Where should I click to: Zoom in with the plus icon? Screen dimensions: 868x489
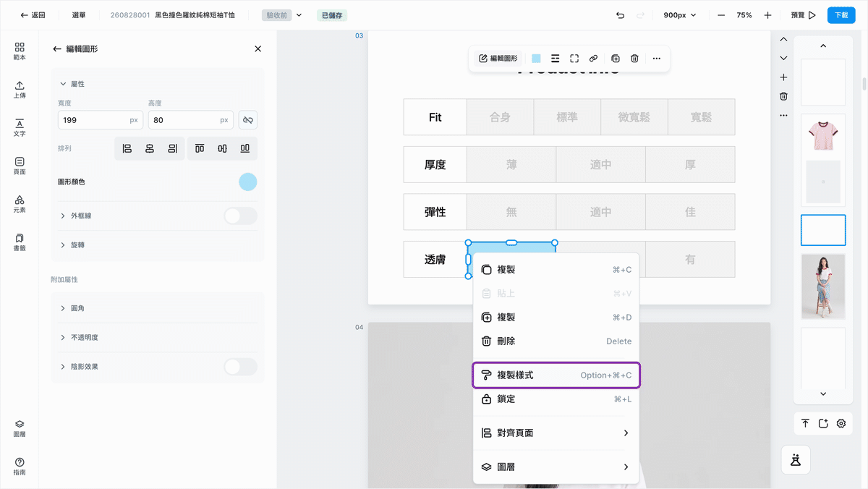point(767,15)
